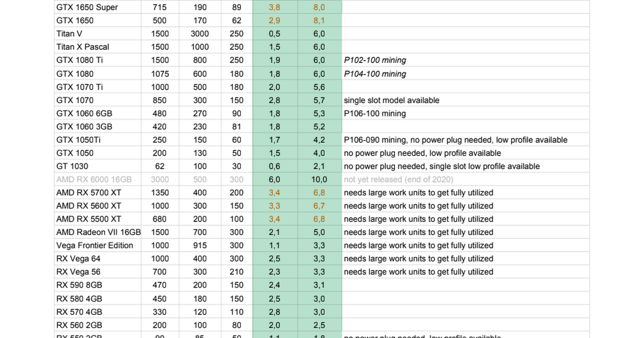Viewport: 644px width, 338px height.
Task: Click the AMD Radeon VII 16GB cell
Action: [98, 232]
